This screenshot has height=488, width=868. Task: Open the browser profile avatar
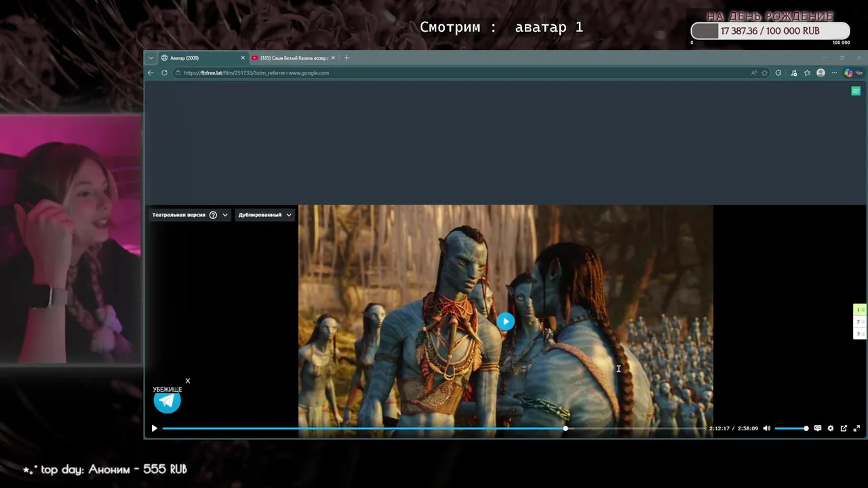click(x=821, y=73)
